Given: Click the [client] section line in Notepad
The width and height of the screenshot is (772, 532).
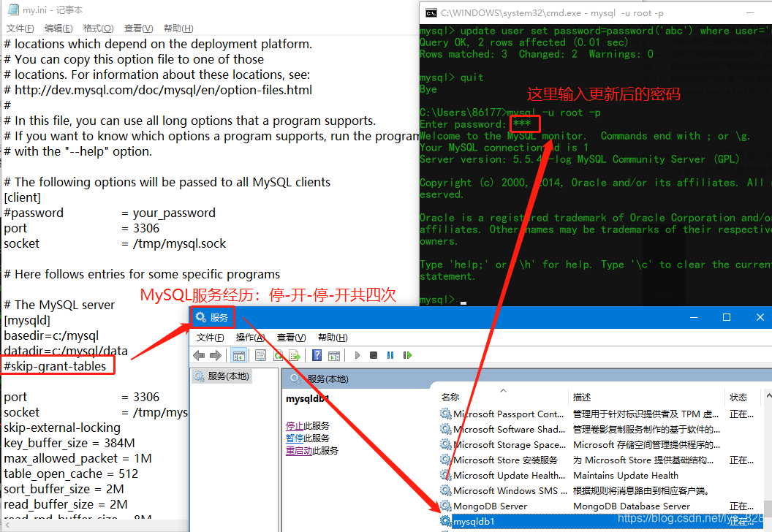Looking at the screenshot, I should [x=22, y=197].
